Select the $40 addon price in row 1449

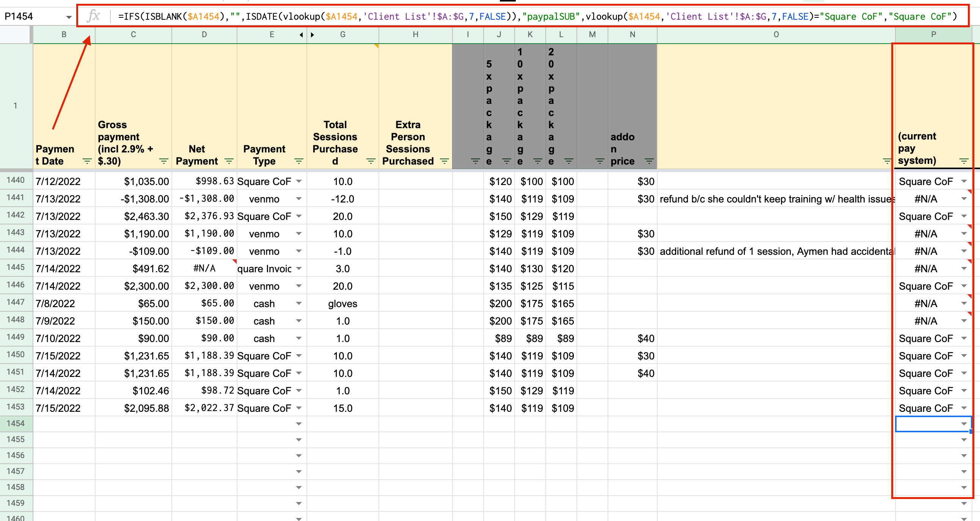coord(632,339)
